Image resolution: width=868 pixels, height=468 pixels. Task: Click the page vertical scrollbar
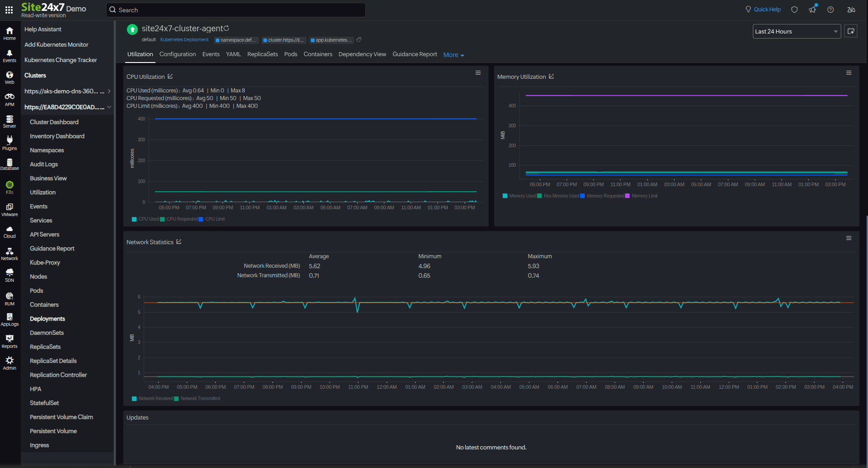click(x=866, y=340)
